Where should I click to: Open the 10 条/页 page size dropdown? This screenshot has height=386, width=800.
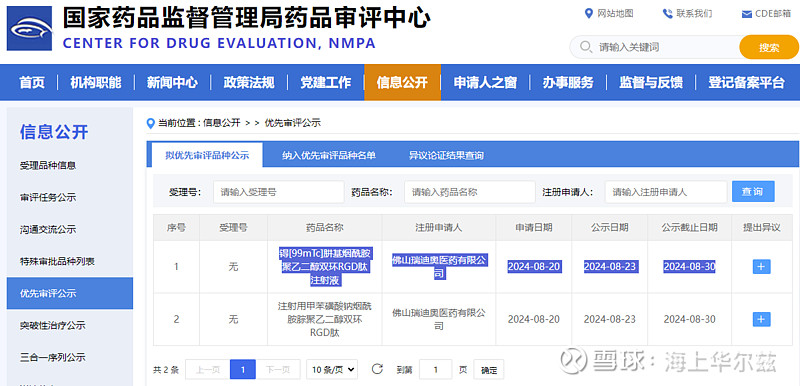click(x=332, y=370)
